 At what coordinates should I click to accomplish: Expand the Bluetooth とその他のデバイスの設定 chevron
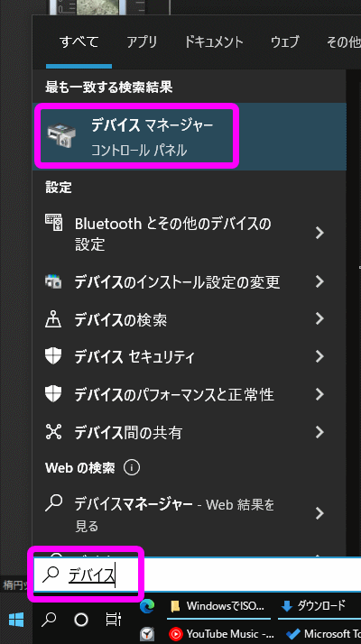(319, 234)
